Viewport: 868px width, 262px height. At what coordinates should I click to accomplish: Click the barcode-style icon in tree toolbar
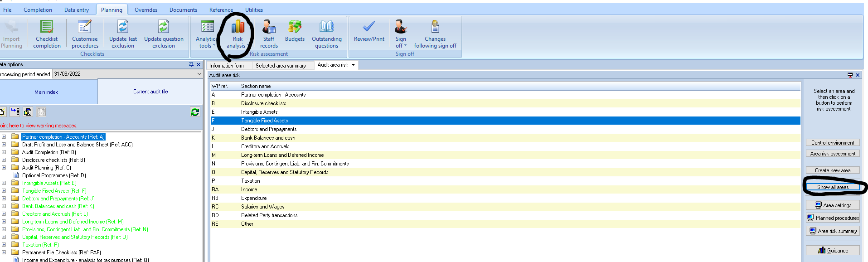pos(42,112)
